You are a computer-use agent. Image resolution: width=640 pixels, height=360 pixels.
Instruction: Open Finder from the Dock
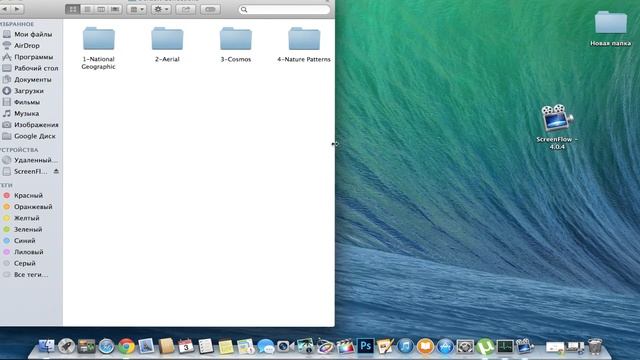(x=46, y=347)
